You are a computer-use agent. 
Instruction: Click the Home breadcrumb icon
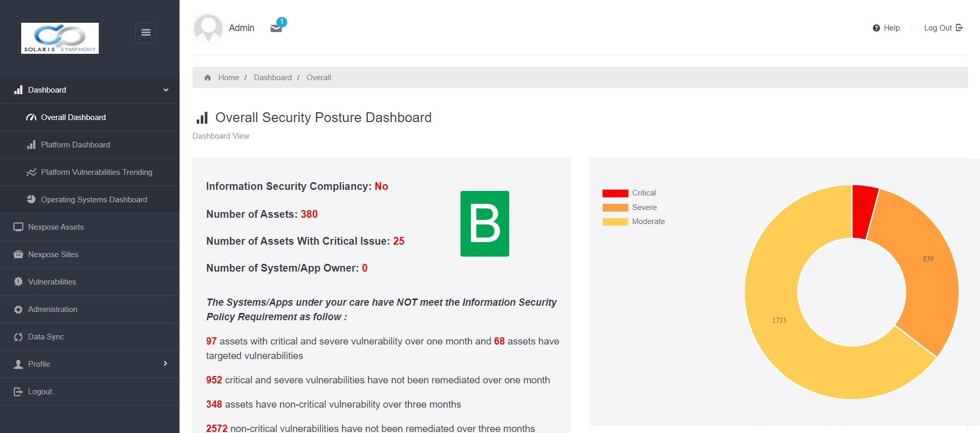[207, 78]
